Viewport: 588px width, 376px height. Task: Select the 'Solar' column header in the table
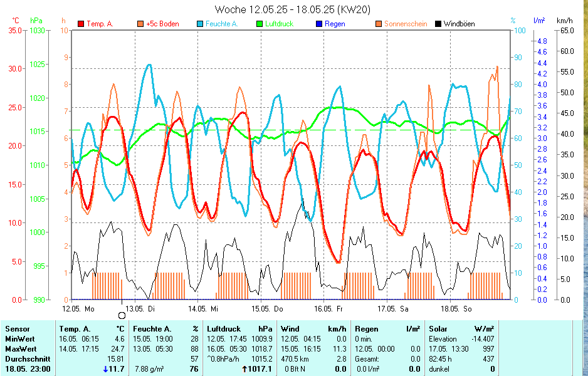tap(438, 329)
